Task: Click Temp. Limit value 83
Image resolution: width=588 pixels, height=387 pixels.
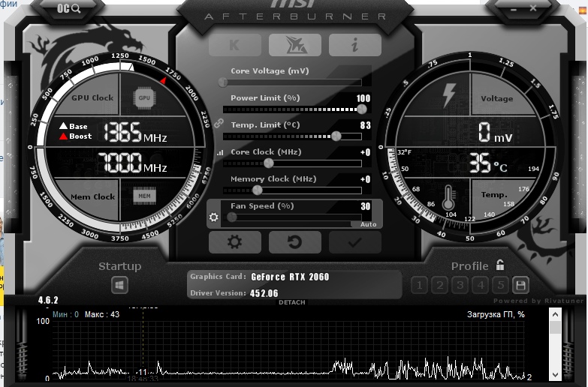Action: point(365,125)
